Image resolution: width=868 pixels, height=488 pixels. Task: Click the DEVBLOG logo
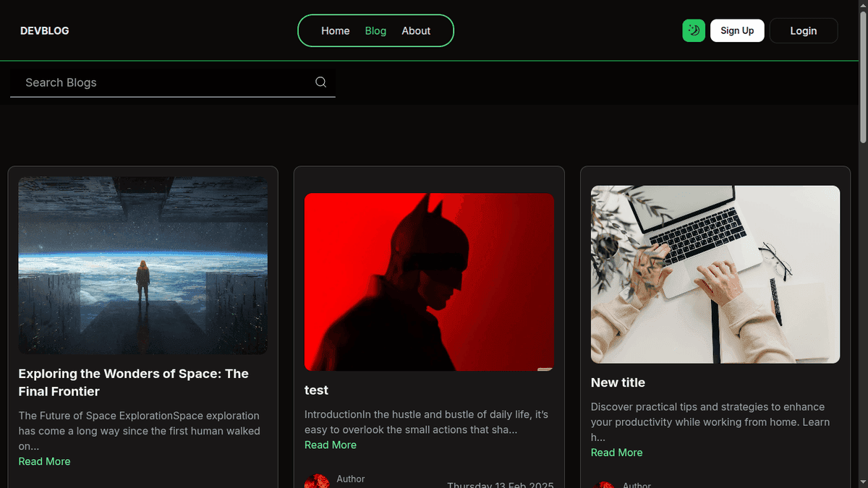44,30
